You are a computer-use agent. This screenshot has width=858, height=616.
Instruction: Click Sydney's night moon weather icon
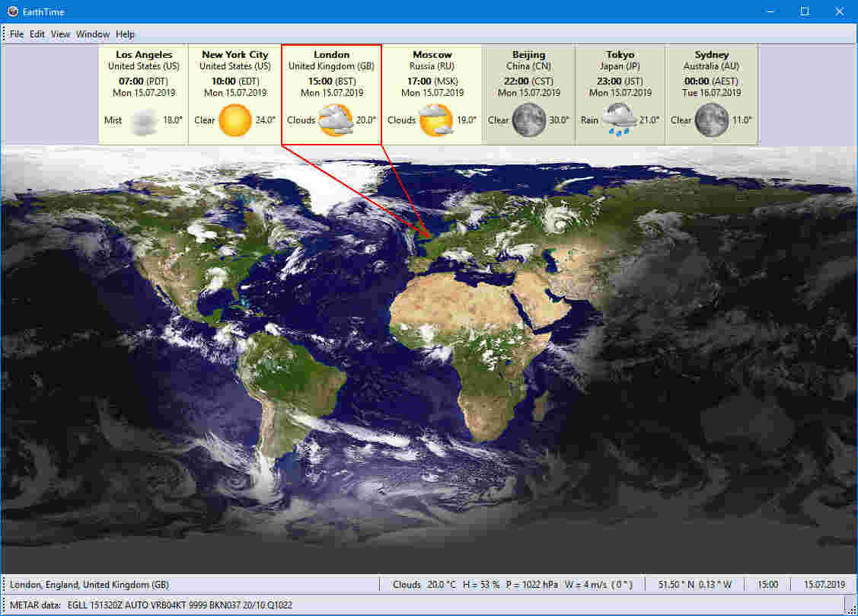711,120
